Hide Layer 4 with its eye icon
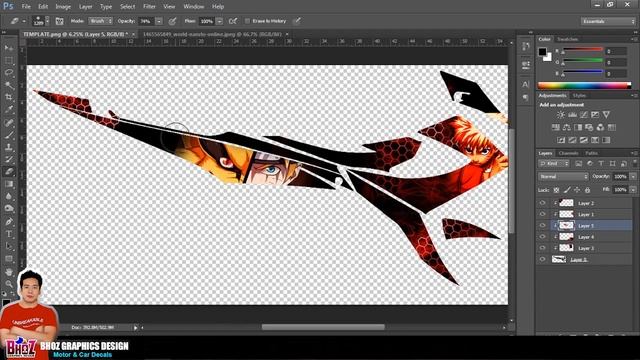This screenshot has height=360, width=640. [542, 237]
